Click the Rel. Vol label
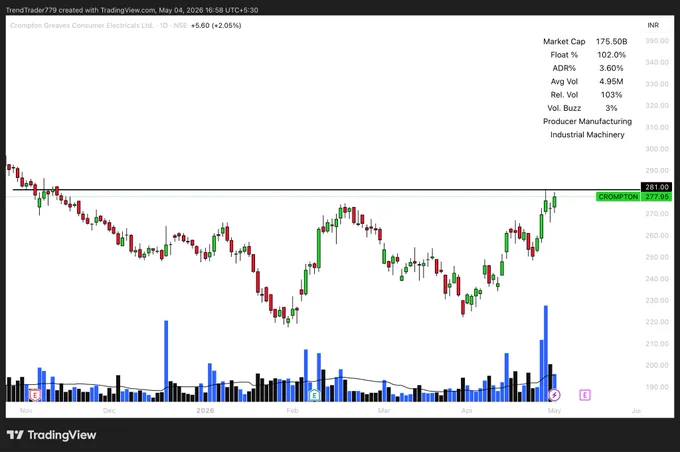Viewport: 680px width, 452px height. point(564,95)
